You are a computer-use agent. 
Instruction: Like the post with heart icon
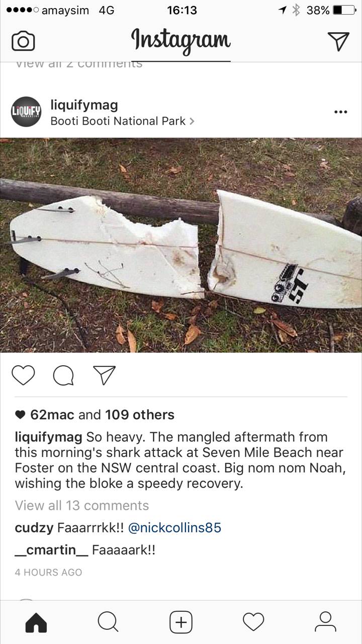click(25, 375)
